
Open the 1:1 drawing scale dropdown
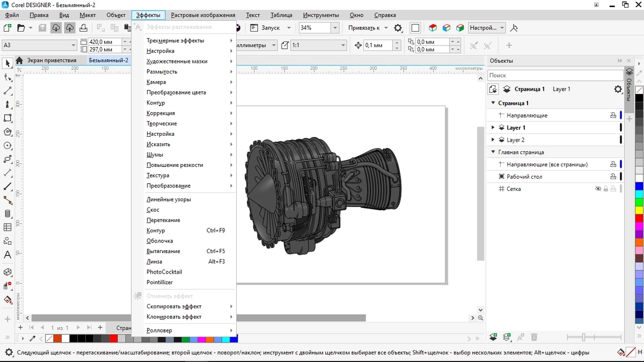(343, 45)
